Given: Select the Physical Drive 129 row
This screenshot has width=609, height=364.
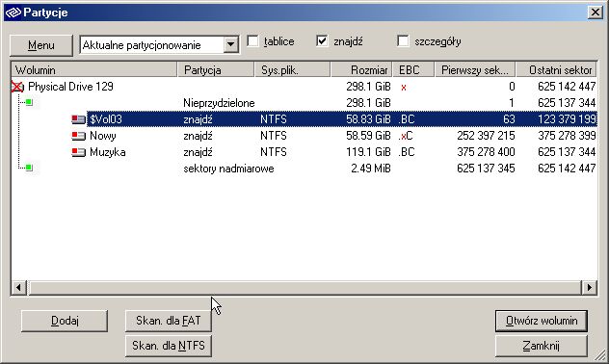Looking at the screenshot, I should click(304, 87).
